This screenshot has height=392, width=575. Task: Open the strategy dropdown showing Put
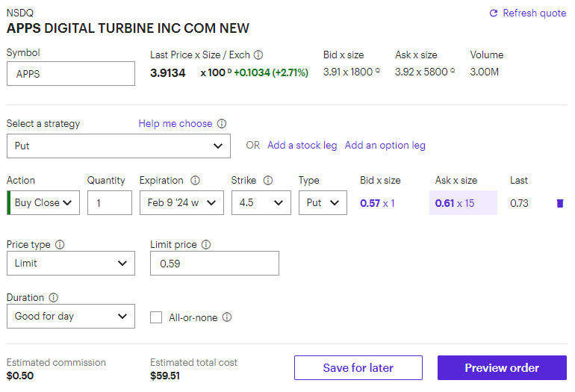point(119,146)
